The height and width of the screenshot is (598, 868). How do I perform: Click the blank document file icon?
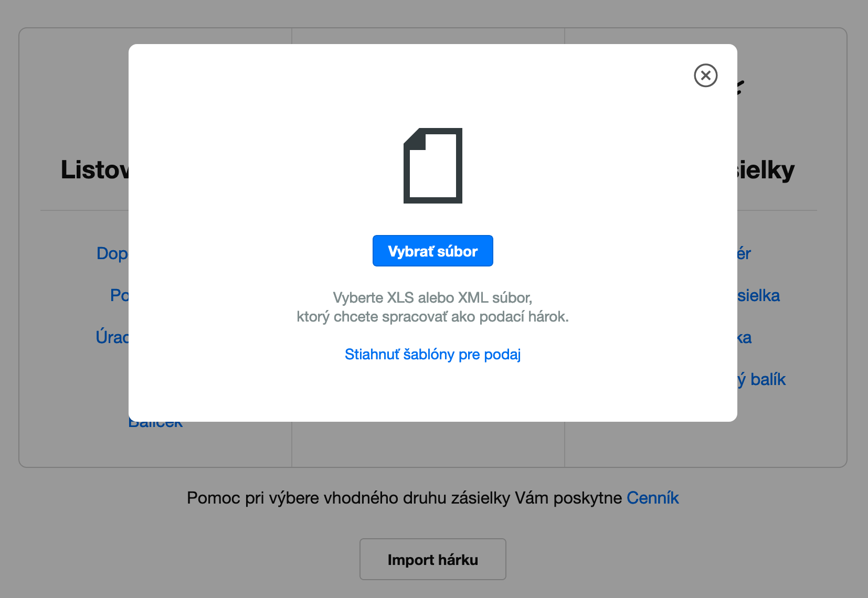coord(433,166)
